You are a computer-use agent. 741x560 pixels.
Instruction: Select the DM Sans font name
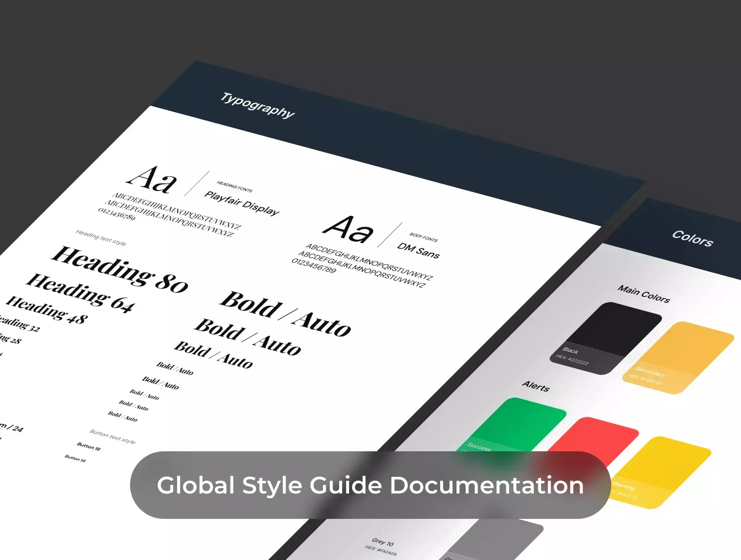[x=418, y=250]
